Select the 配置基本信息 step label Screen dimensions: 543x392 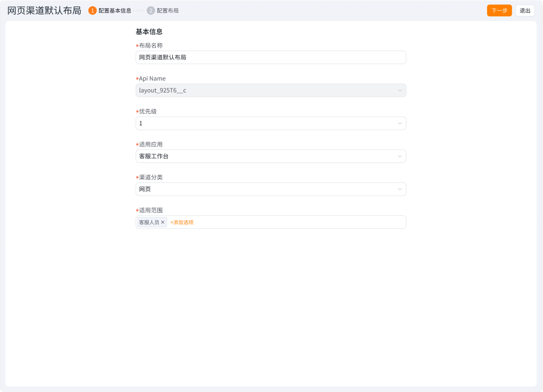click(115, 11)
